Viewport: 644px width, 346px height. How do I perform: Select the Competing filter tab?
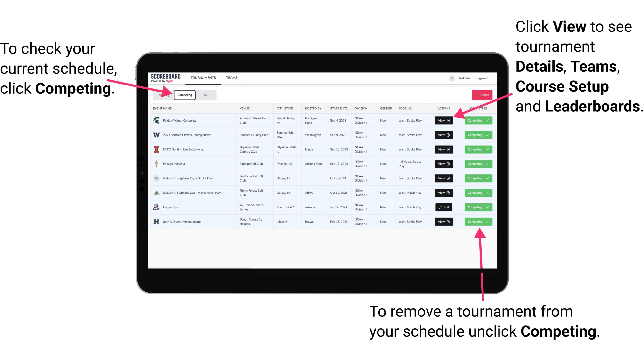pos(184,95)
